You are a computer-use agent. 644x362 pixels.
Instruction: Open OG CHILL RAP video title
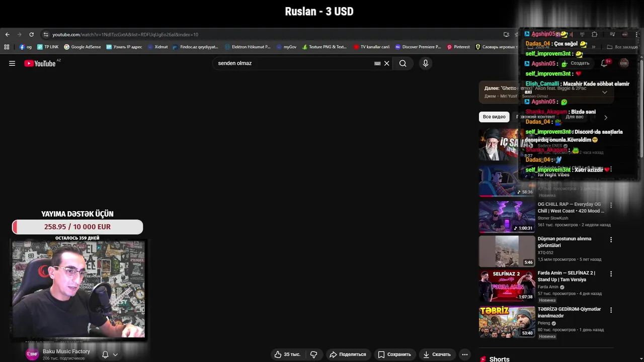tap(571, 208)
